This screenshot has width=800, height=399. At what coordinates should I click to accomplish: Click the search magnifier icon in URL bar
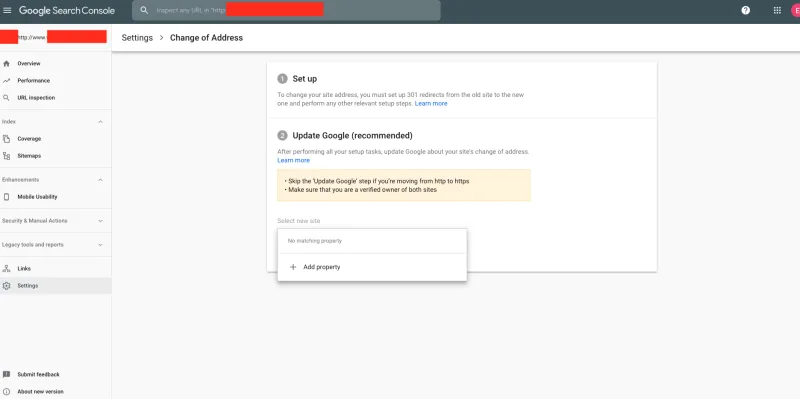[x=144, y=10]
